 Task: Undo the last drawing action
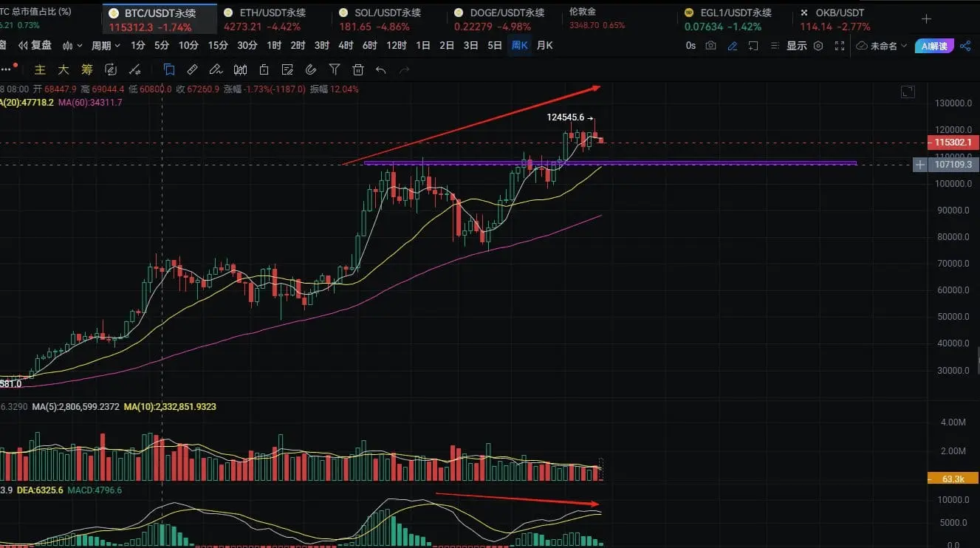[x=381, y=69]
